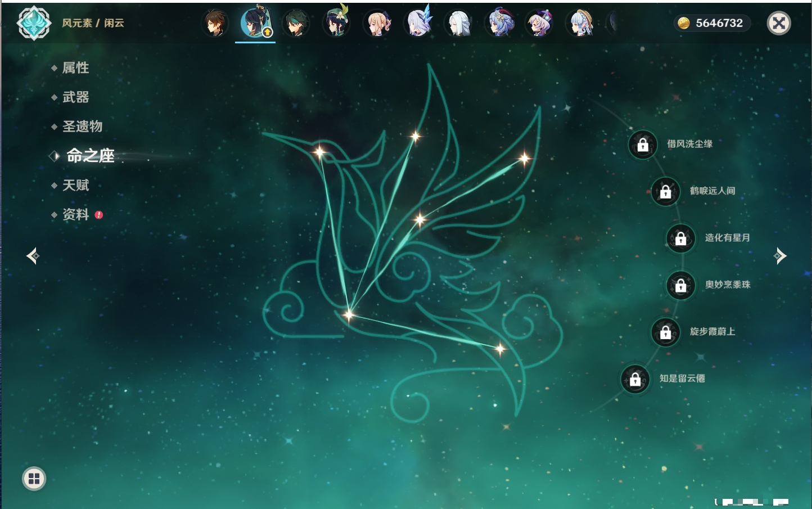812x509 pixels.
Task: Open the 天赋 talents tab
Action: [75, 185]
